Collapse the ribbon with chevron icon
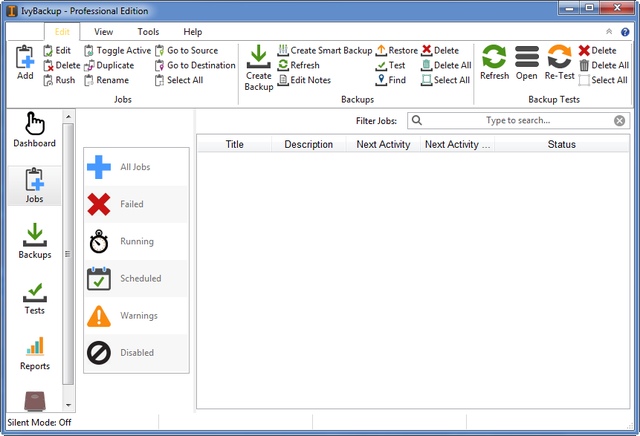The image size is (640, 436). point(609,32)
